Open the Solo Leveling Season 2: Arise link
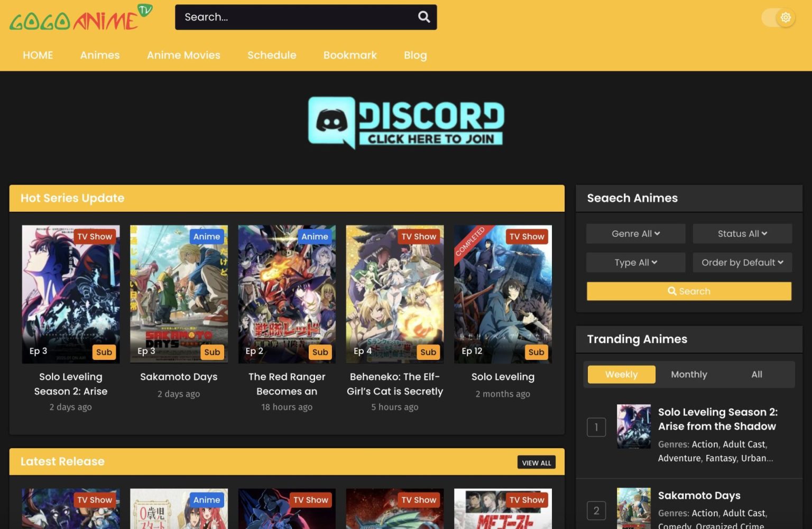 (x=717, y=419)
